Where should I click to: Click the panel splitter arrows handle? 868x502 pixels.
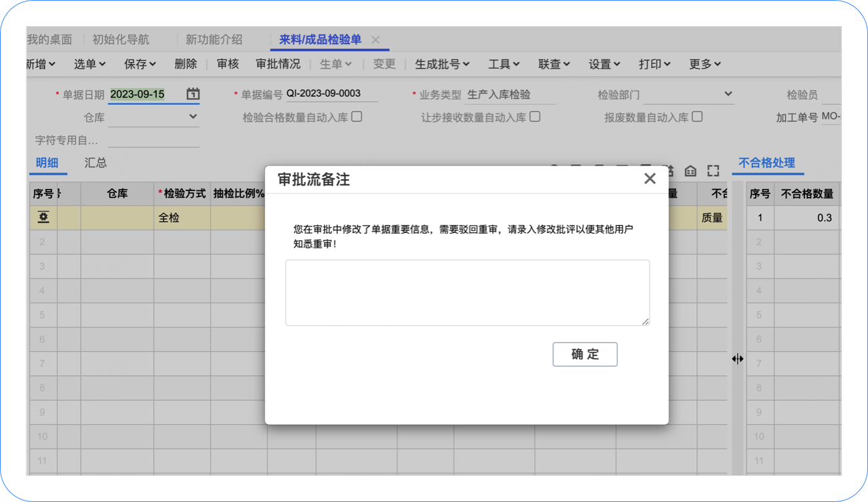[737, 359]
